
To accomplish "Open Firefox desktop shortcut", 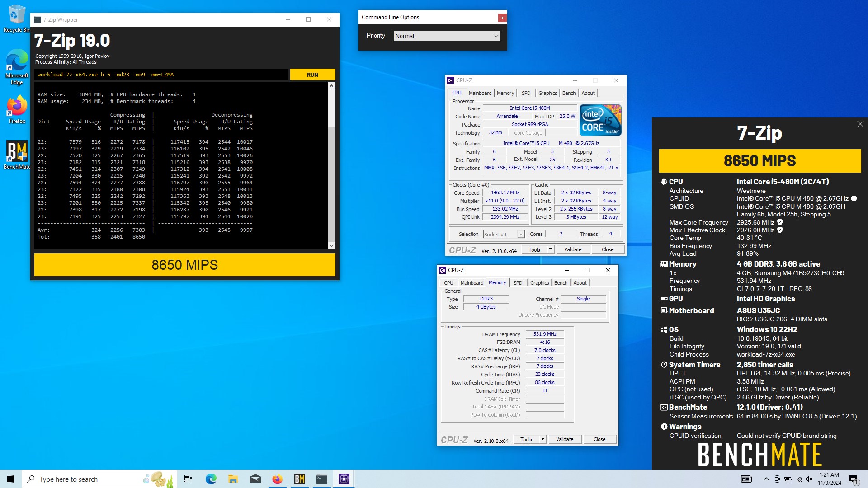I will coord(17,109).
